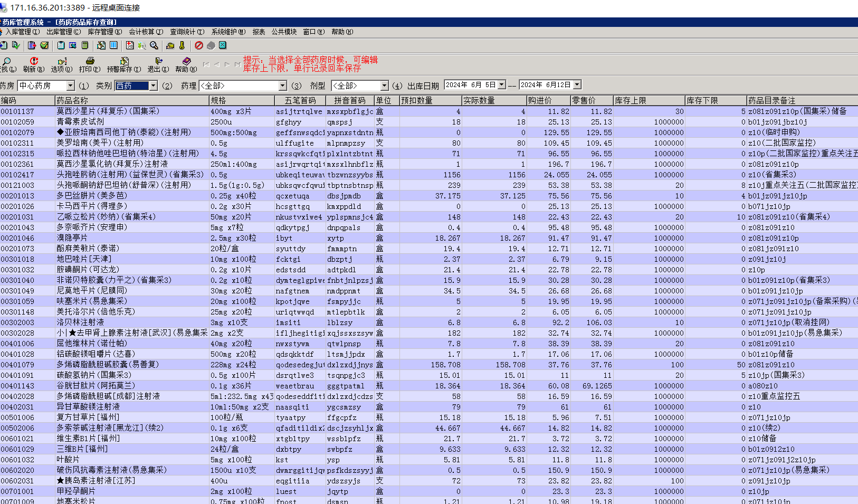Image resolution: width=858 pixels, height=504 pixels.
Task: Click the red prohibition stop icon
Action: coord(199,45)
